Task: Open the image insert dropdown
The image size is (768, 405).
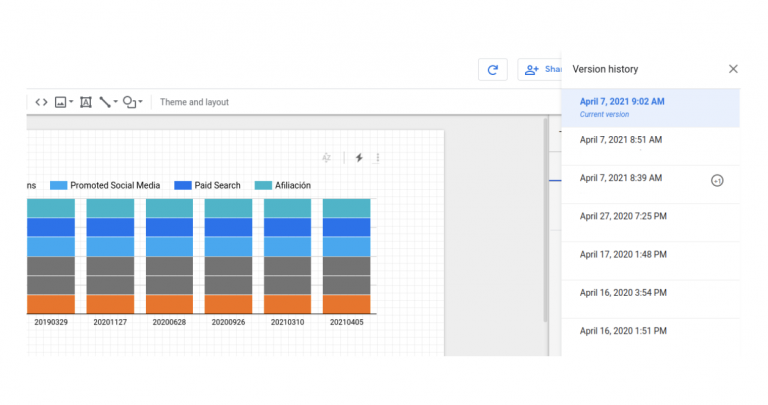Action: [x=64, y=102]
